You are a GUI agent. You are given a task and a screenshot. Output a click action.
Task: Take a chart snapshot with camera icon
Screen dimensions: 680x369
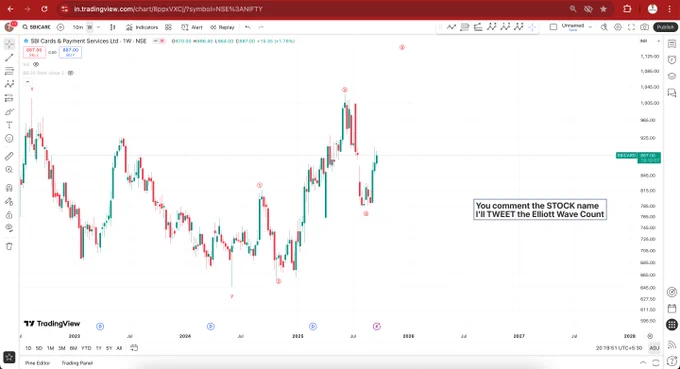click(645, 27)
